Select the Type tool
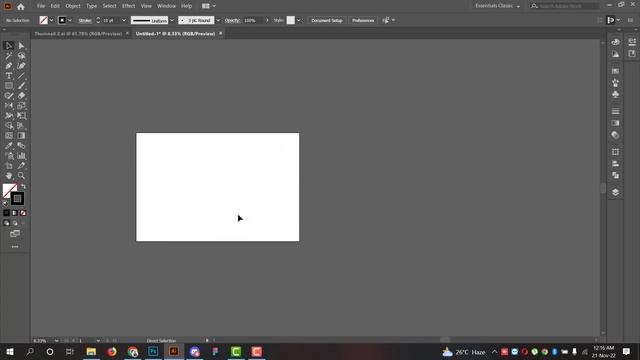Viewport: 640px width, 360px height. click(9, 76)
